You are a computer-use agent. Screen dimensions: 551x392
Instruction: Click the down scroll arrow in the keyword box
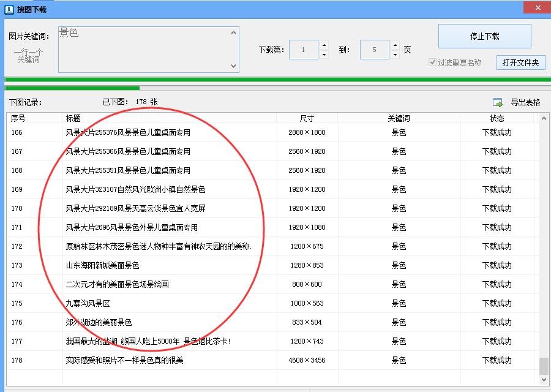pyautogui.click(x=233, y=66)
